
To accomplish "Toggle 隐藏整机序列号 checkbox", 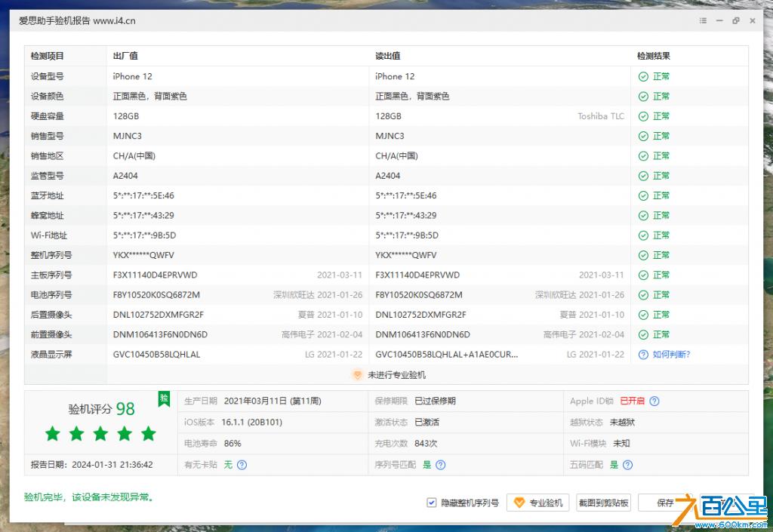I will (431, 503).
